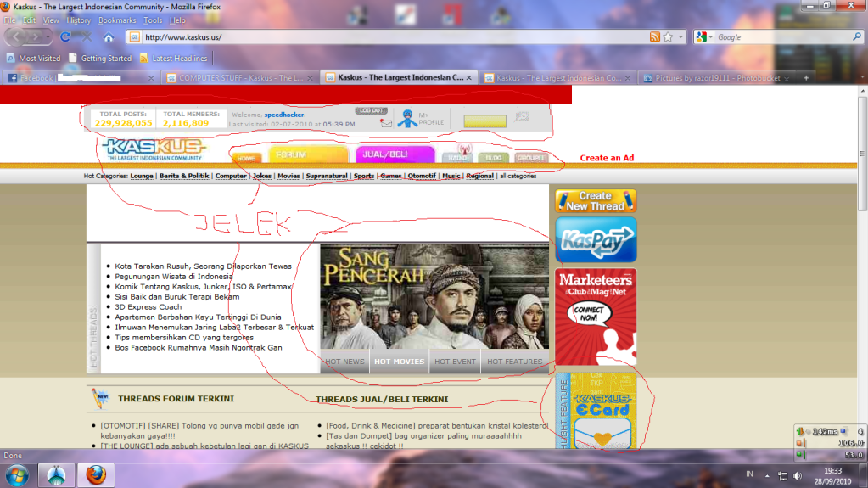This screenshot has width=868, height=488.
Task: Open the History menu
Action: tap(79, 20)
